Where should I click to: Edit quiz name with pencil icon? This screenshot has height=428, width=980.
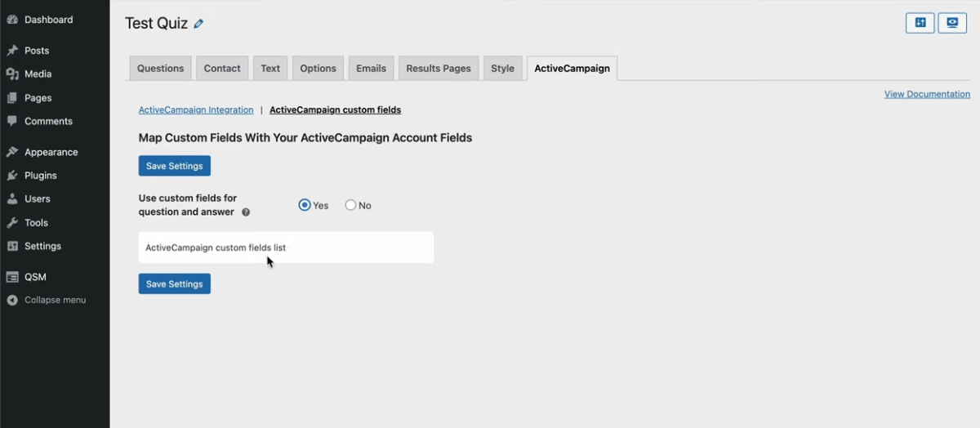point(198,24)
